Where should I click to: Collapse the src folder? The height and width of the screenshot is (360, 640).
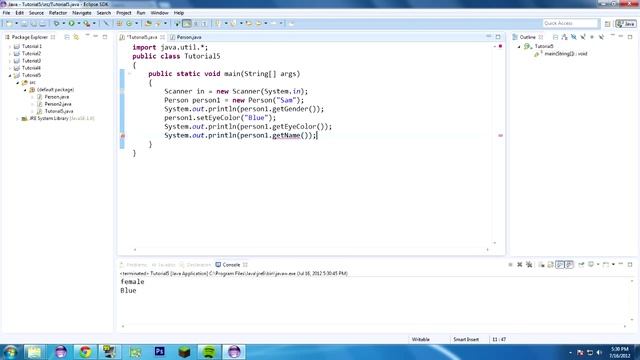18,83
